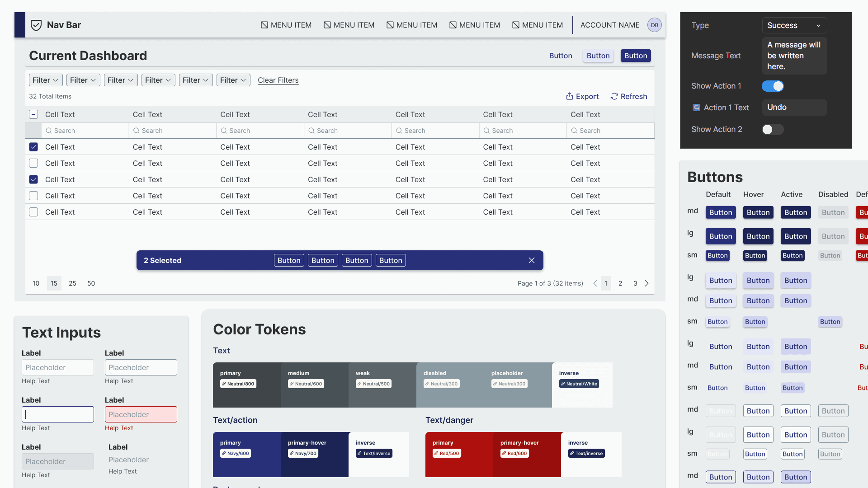Turn off the Show Action 1 toggle
Screen dimensions: 868x488
tap(773, 86)
